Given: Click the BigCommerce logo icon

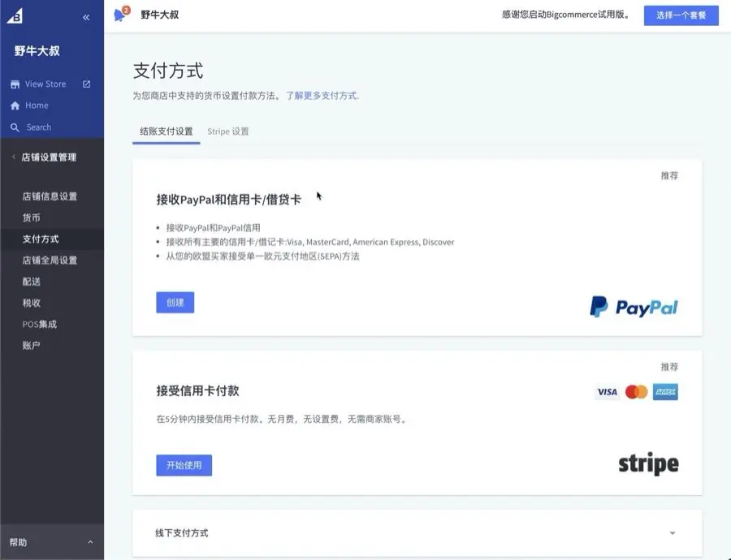Looking at the screenshot, I should point(15,16).
